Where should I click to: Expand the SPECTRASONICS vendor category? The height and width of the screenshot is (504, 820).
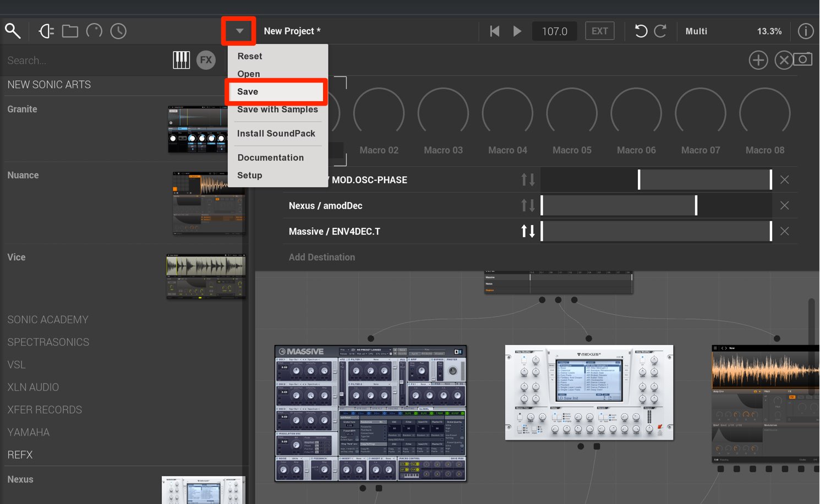(x=48, y=342)
